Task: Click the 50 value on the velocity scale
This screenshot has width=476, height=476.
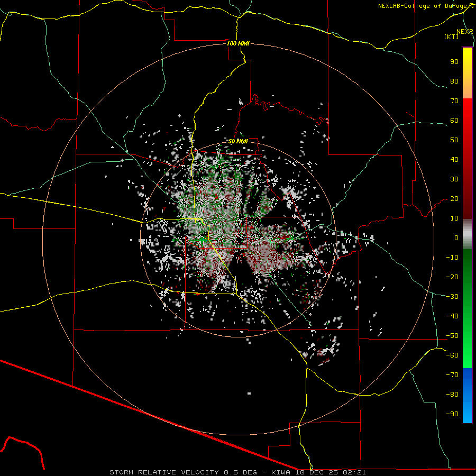Action: click(454, 140)
